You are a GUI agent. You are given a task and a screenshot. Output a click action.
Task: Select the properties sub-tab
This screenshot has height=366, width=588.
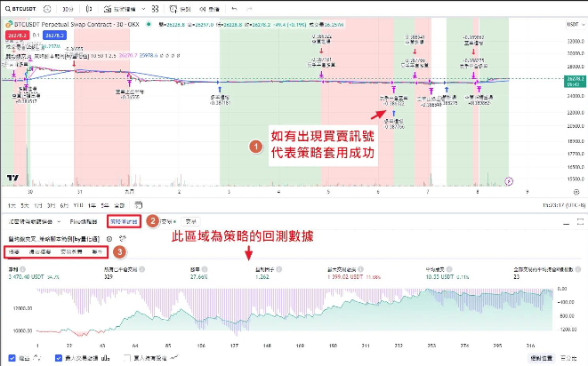click(97, 252)
